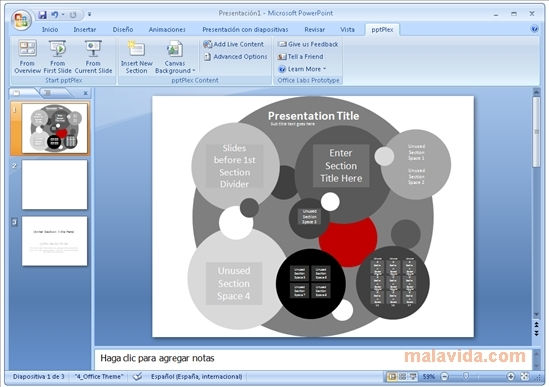
Task: Click 'Enter Section Title Here' box
Action: [341, 166]
